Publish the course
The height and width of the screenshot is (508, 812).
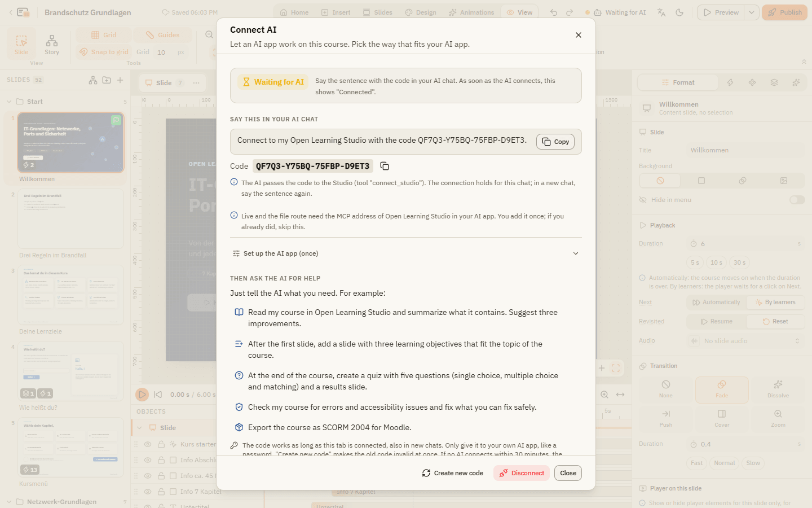[784, 12]
